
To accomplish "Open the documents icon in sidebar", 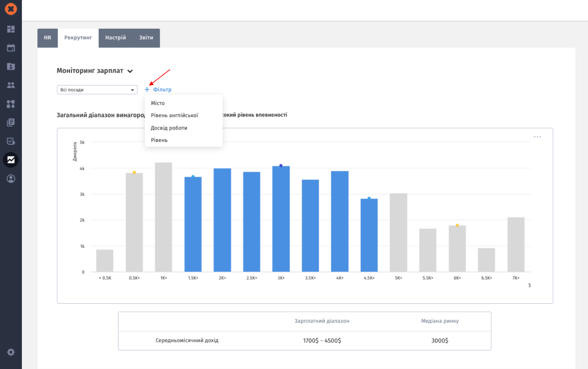I will coord(11,122).
